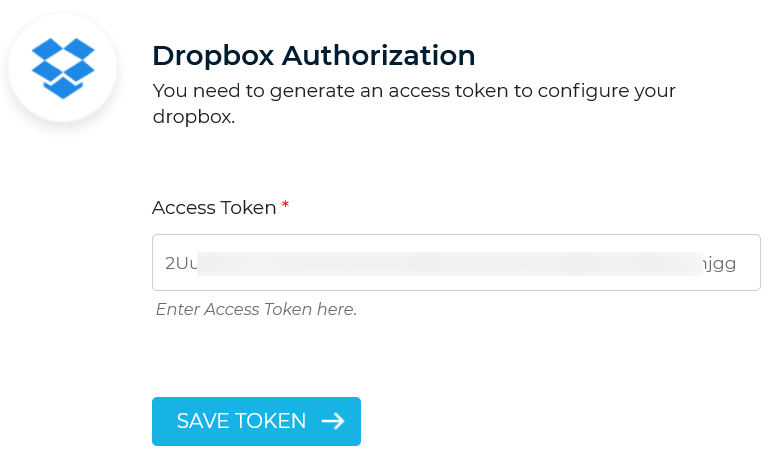Click the Dropbox logo icon
Image resolution: width=781 pixels, height=459 pixels.
pos(63,68)
